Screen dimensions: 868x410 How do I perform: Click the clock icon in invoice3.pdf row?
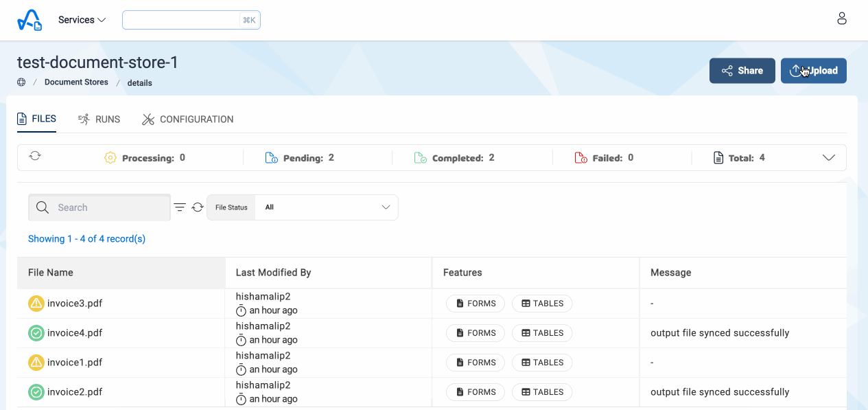[241, 310]
